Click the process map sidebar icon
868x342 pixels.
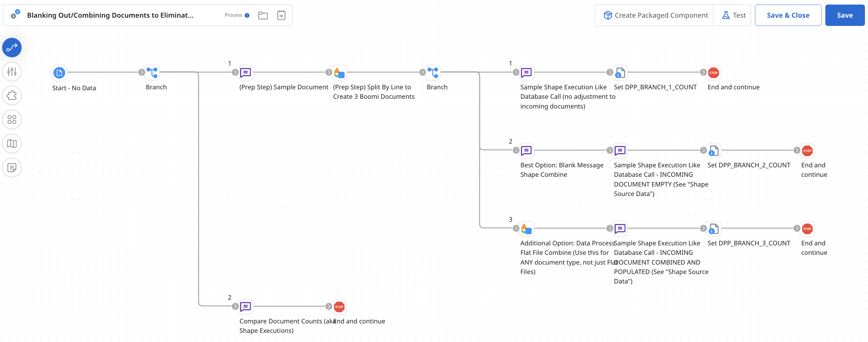point(12,144)
